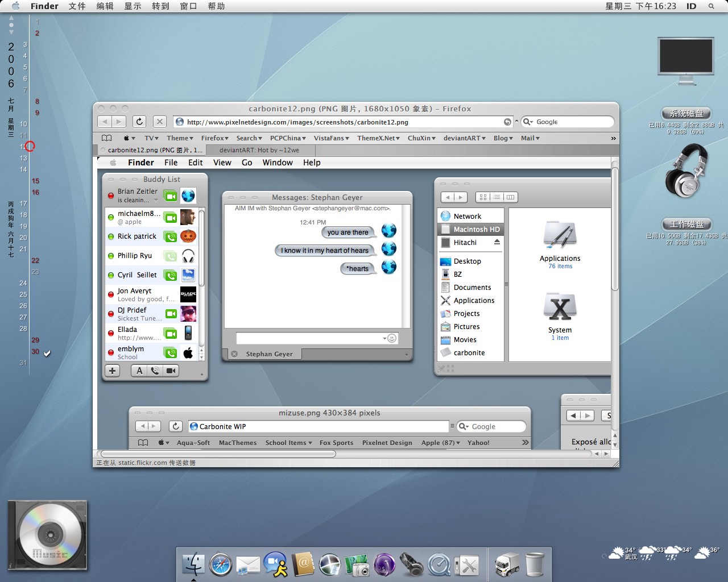Click the Music CD case widget
Viewport: 728px width, 582px height.
click(x=47, y=535)
